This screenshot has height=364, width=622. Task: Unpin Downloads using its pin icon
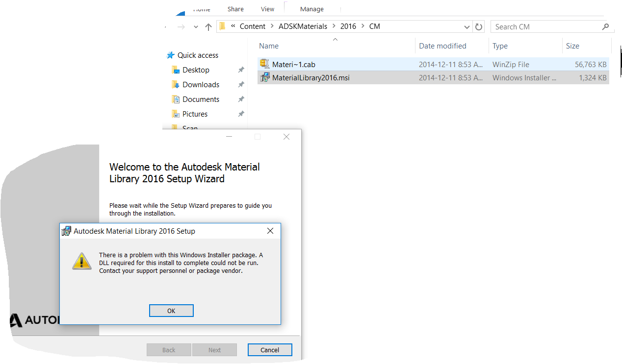[x=241, y=85]
